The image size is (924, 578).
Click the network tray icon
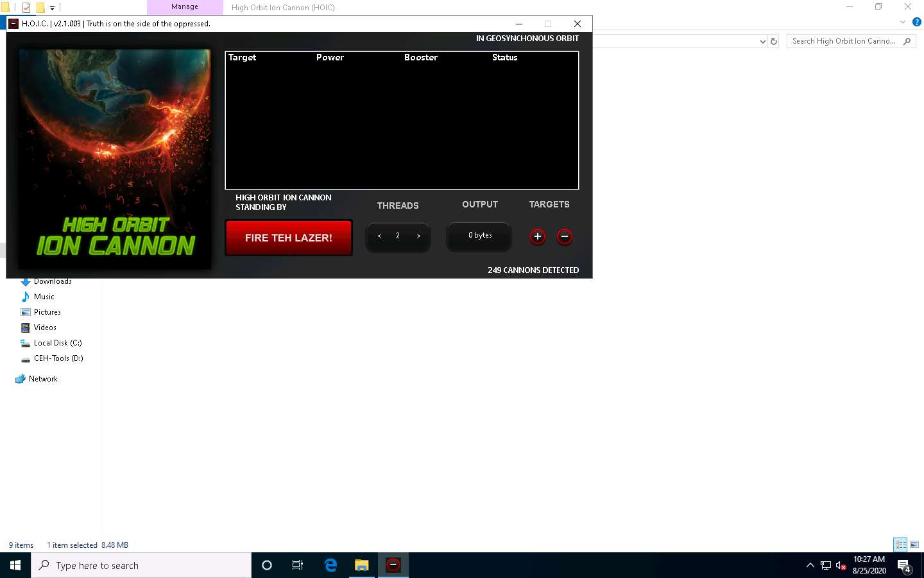pyautogui.click(x=826, y=565)
